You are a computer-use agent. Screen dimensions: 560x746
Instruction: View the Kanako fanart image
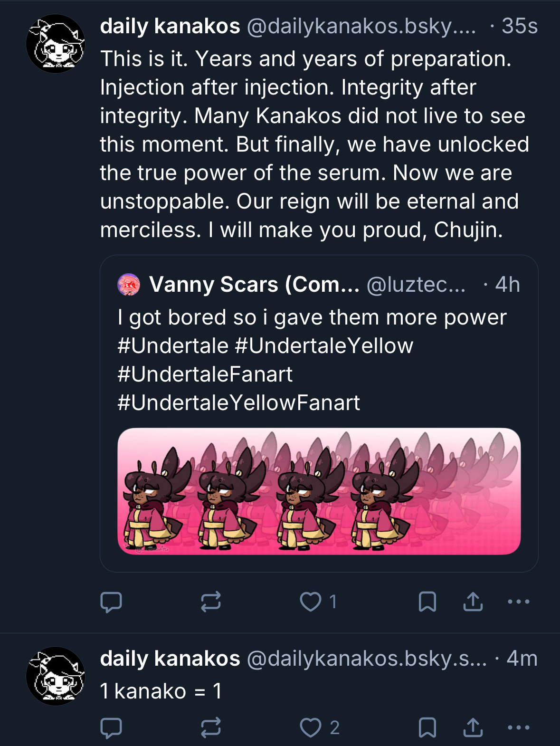pyautogui.click(x=319, y=491)
